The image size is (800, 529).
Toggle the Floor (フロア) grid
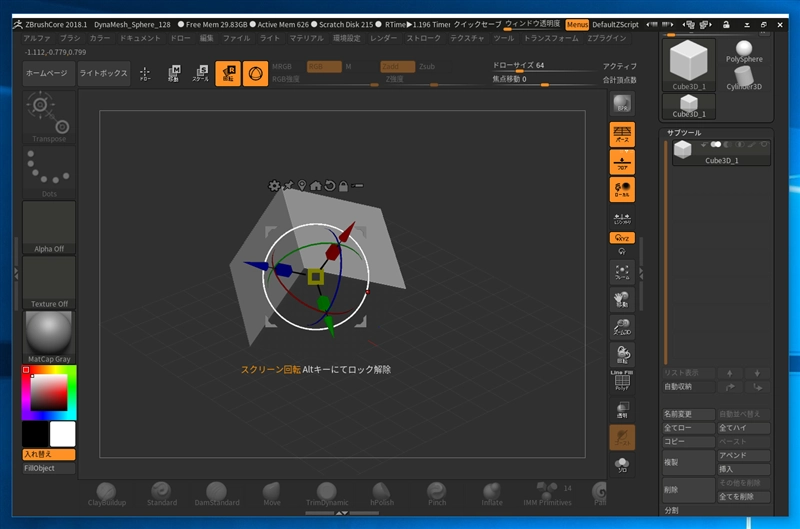pyautogui.click(x=622, y=162)
